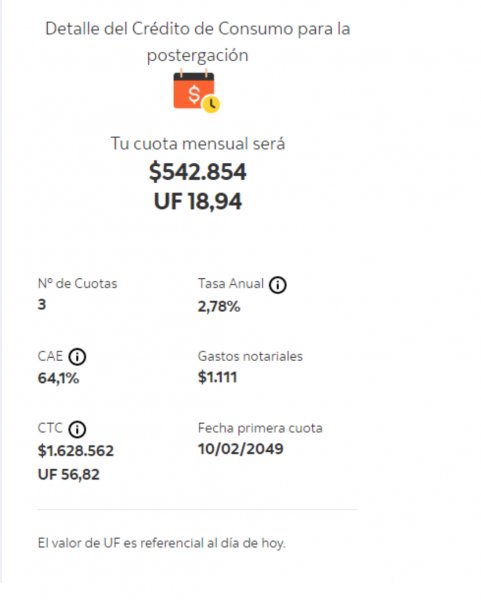Screen dimensions: 481x600
Task: Select the monthly quota amount $542.854
Action: point(197,171)
